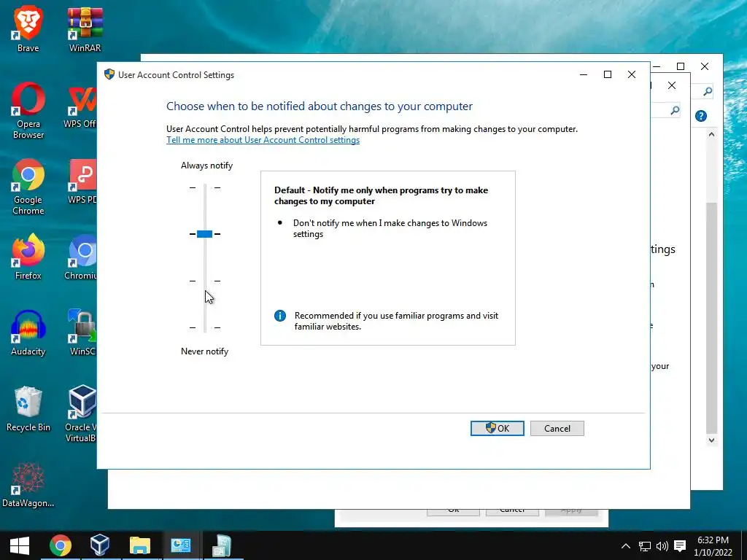This screenshot has height=560, width=747.
Task: Click the background window scrollbar thumb
Action: tap(711, 318)
